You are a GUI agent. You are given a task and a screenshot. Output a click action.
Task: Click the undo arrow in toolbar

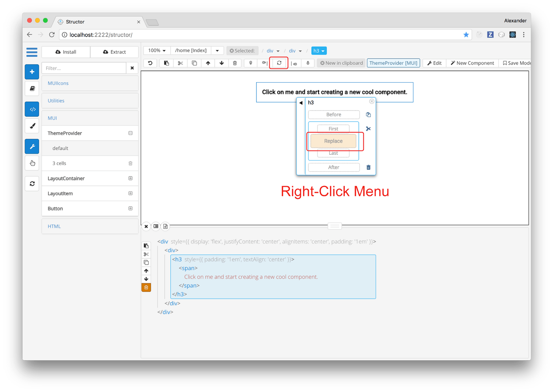pyautogui.click(x=150, y=63)
